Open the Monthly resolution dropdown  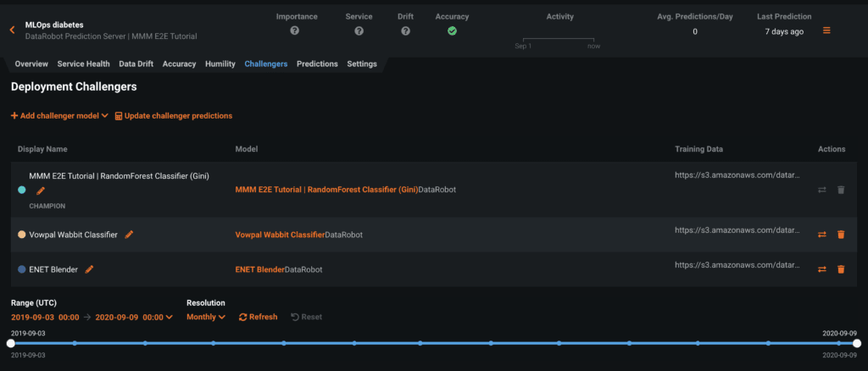(206, 317)
